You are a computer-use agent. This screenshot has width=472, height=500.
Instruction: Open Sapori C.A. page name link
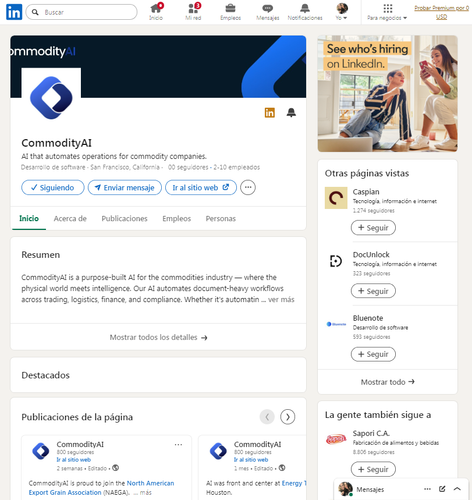pos(371,433)
